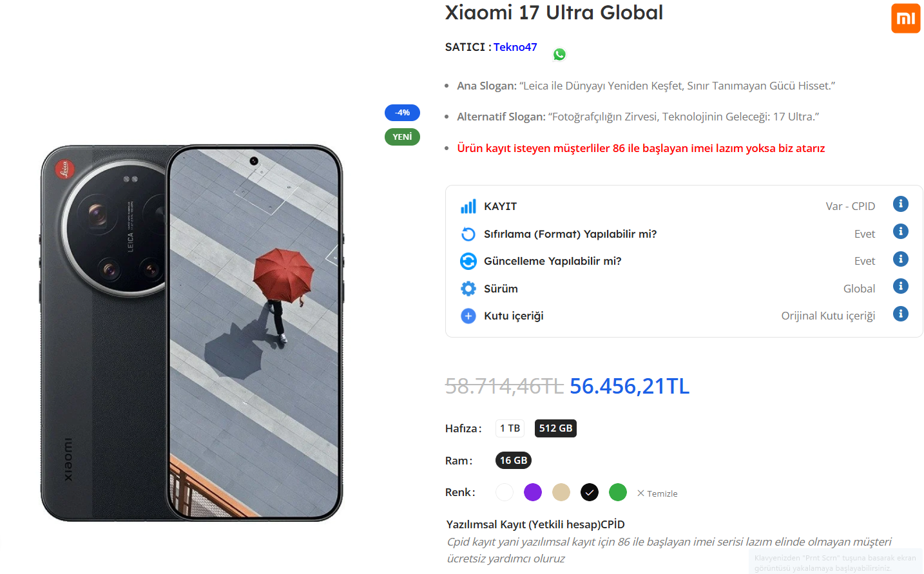
Task: Open the Tekno47 seller link
Action: 515,47
